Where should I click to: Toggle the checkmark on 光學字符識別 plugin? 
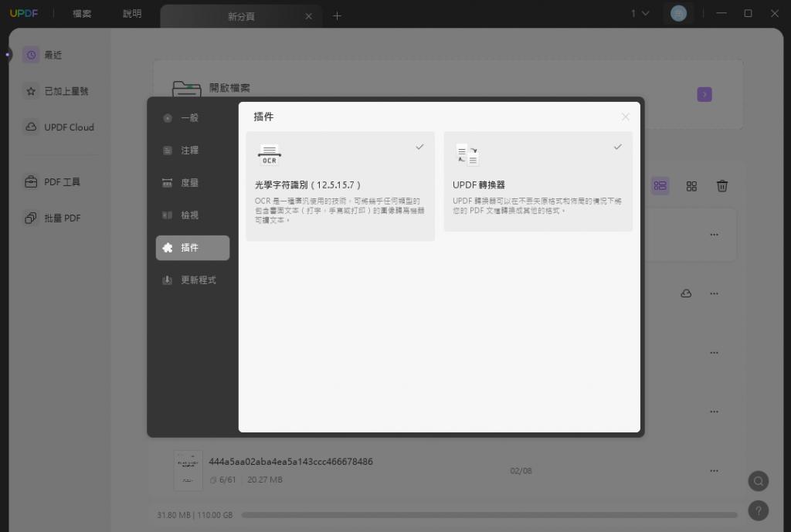point(419,147)
